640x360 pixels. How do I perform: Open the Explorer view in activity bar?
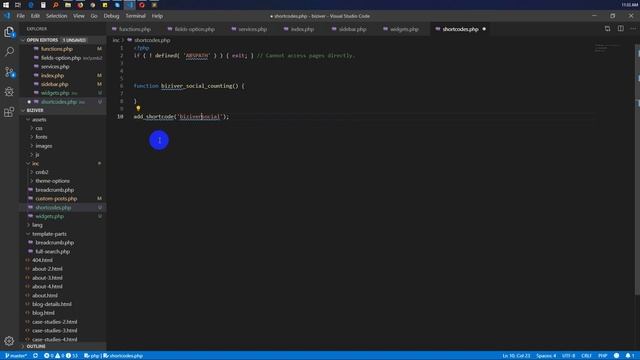pos(9,32)
